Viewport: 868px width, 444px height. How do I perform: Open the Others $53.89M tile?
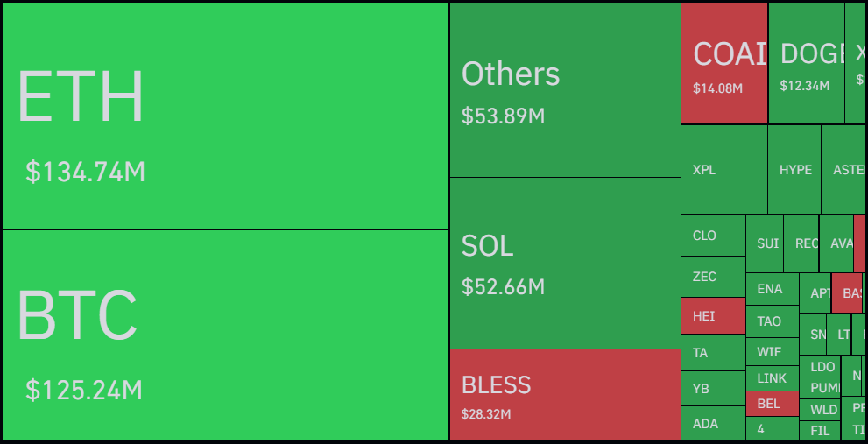(565, 89)
